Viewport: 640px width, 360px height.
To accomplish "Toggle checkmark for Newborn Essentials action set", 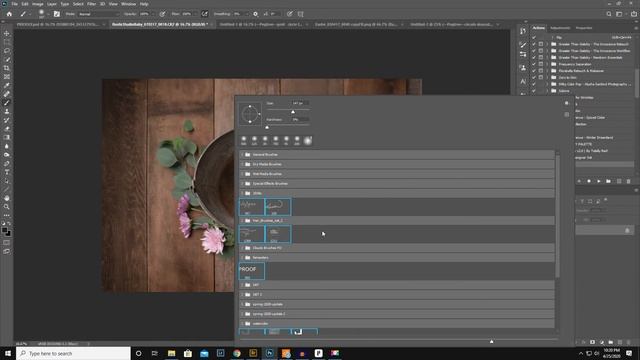I will [534, 58].
